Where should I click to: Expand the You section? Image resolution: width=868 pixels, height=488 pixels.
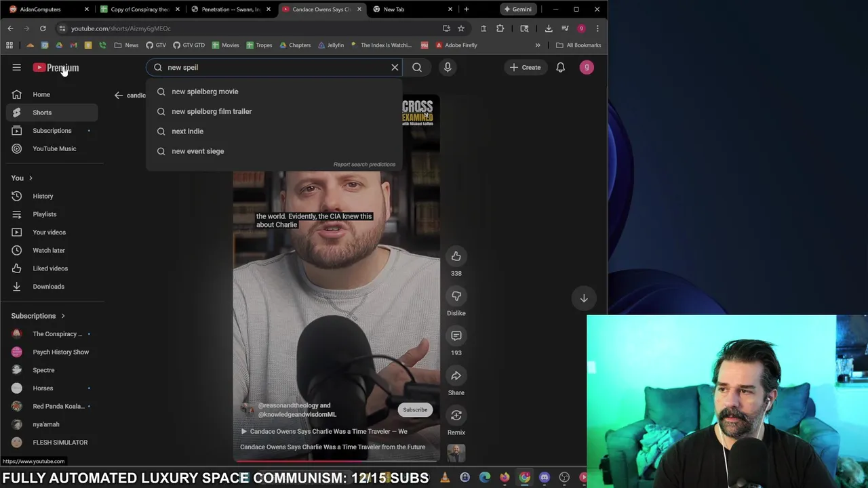22,178
